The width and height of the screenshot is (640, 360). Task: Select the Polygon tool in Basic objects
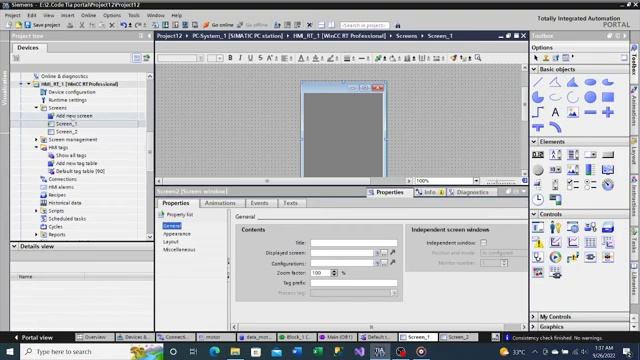pyautogui.click(x=573, y=82)
